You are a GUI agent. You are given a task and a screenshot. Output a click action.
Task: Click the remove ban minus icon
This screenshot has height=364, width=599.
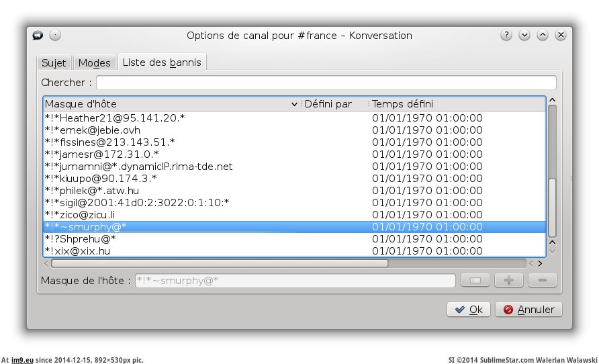coord(543,280)
